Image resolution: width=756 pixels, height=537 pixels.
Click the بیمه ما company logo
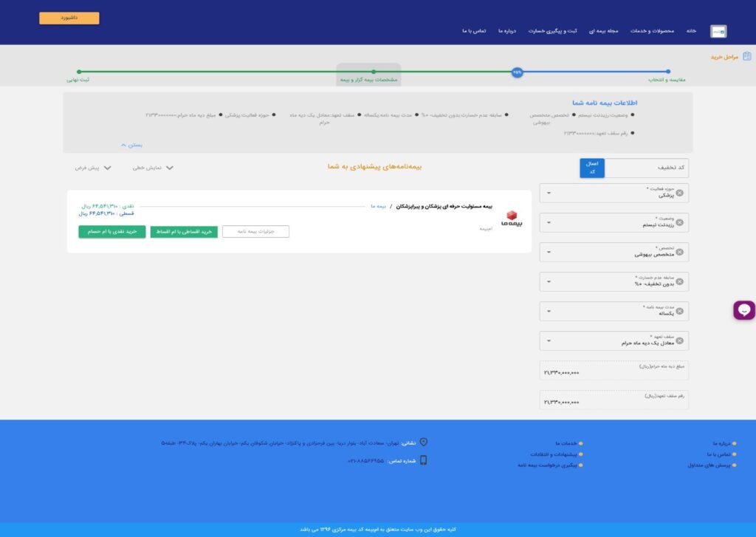[510, 219]
